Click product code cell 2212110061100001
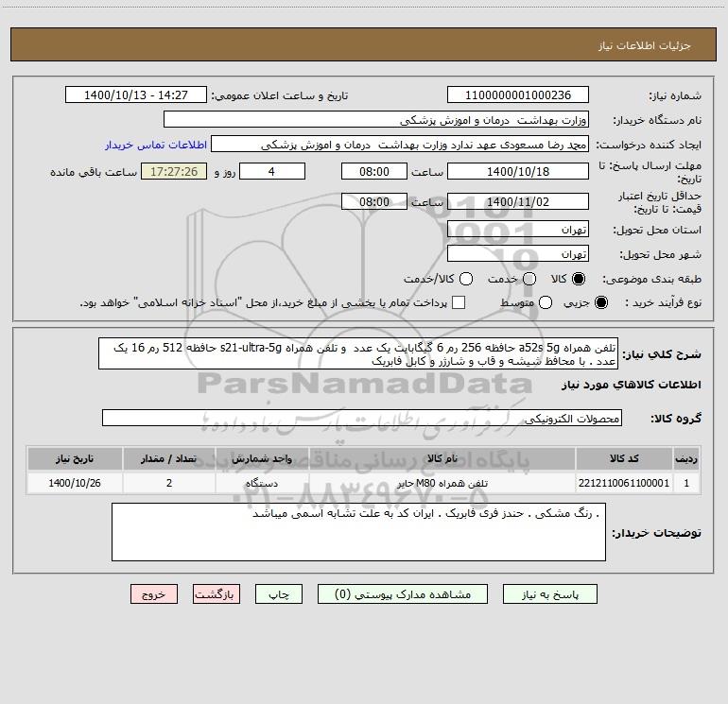The height and width of the screenshot is (704, 728). 624,483
